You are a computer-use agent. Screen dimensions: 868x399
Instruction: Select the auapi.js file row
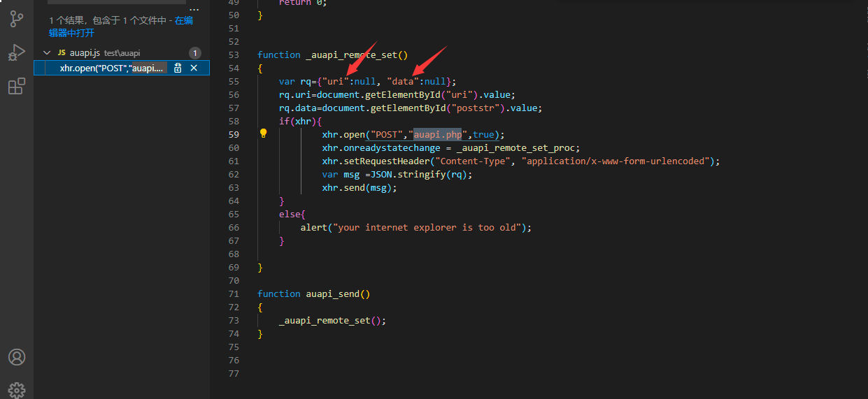tap(122, 52)
